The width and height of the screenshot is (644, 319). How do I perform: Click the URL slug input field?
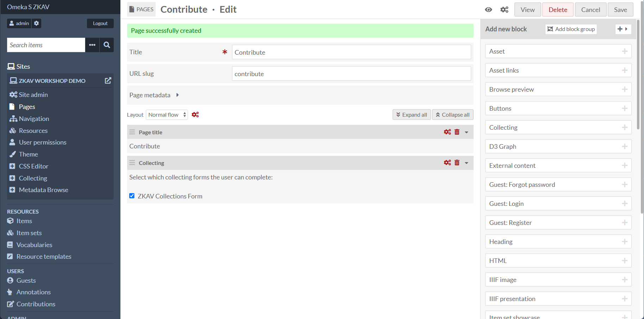click(x=351, y=74)
